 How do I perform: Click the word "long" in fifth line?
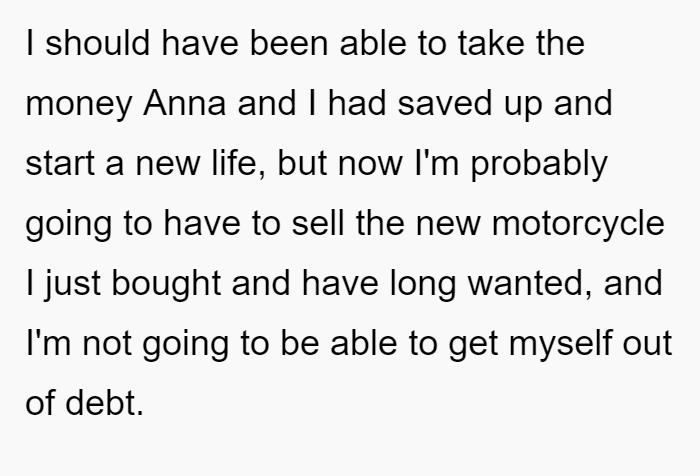click(x=423, y=284)
